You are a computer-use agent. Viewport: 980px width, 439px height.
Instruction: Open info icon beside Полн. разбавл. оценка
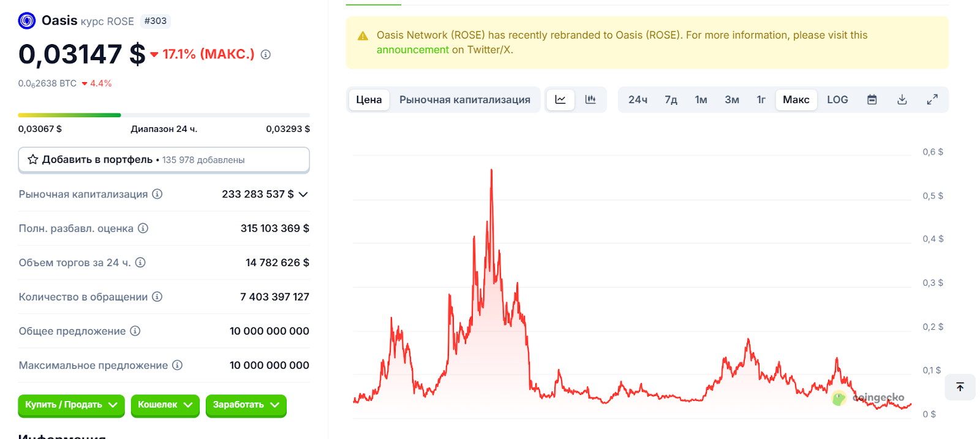143,228
